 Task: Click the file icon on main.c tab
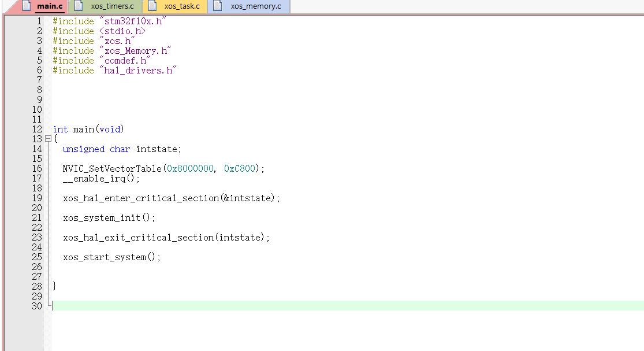click(x=27, y=6)
